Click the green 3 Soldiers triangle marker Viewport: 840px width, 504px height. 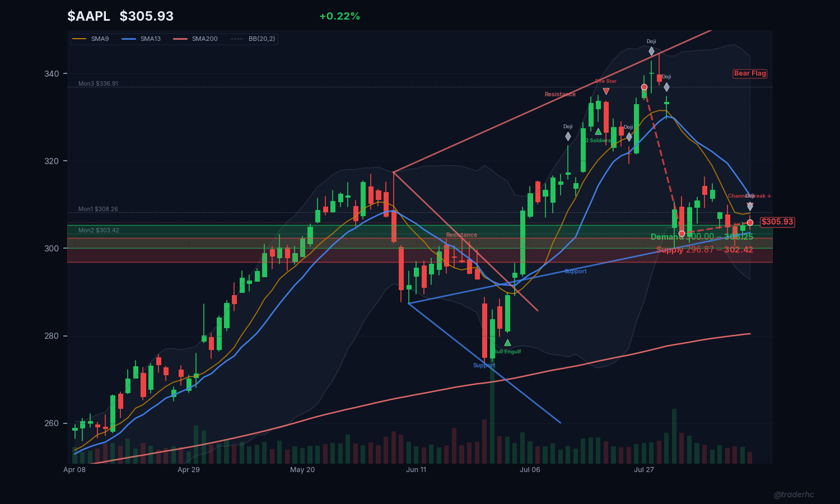pos(598,132)
